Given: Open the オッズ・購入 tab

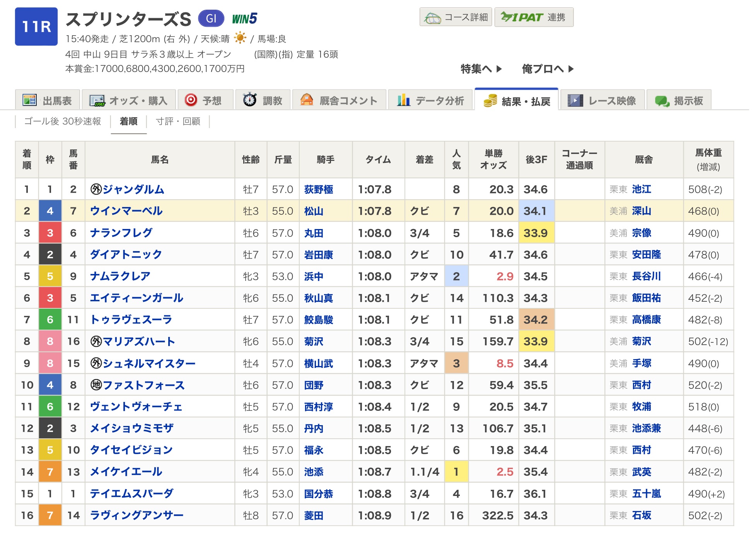Looking at the screenshot, I should [x=129, y=101].
